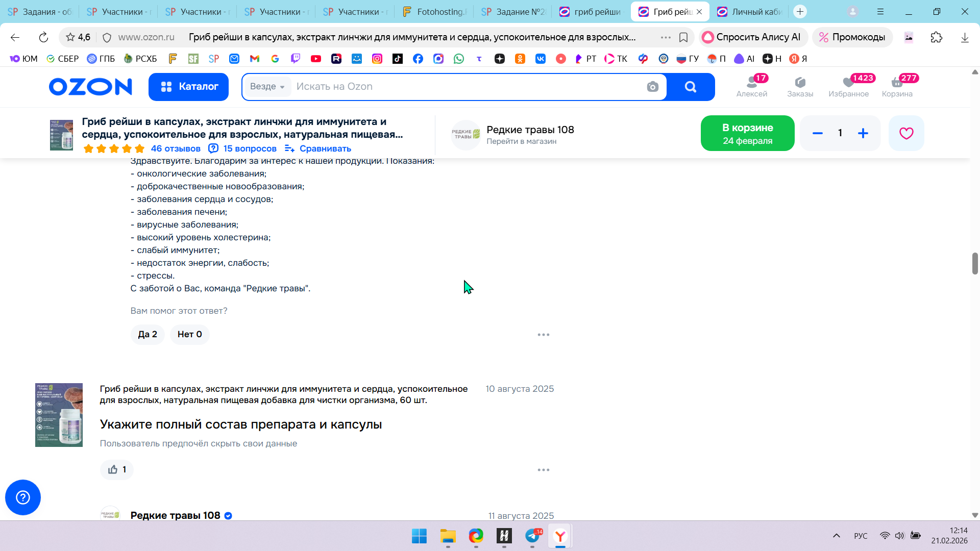Click into the Искать на Ozon search field
Image resolution: width=980 pixels, height=551 pixels.
pos(459,87)
